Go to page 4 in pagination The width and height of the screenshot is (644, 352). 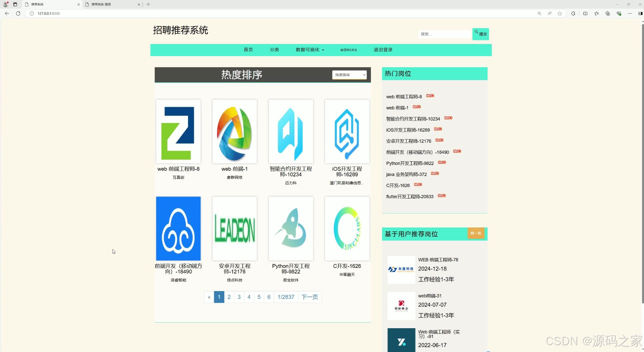pyautogui.click(x=249, y=297)
